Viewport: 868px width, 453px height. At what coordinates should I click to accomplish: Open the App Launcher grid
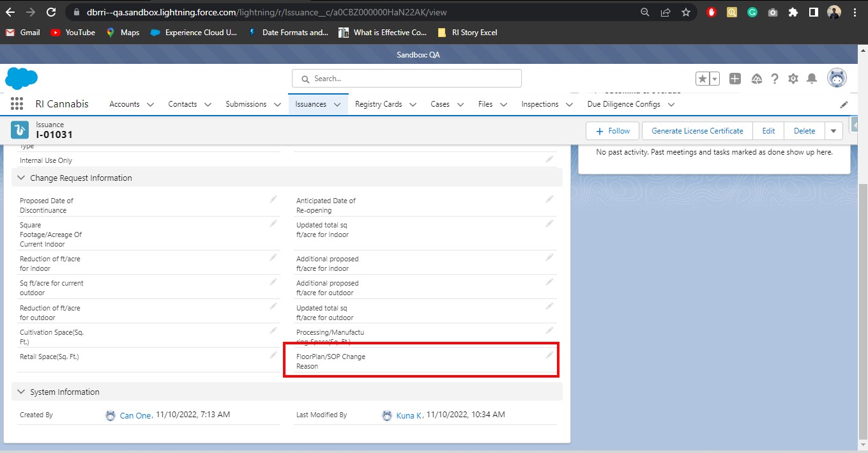[x=16, y=104]
